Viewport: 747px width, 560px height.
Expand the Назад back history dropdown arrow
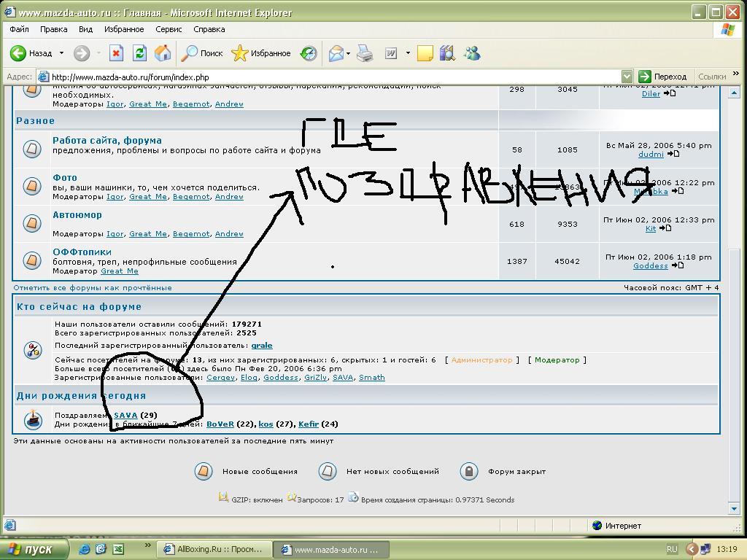[61, 53]
